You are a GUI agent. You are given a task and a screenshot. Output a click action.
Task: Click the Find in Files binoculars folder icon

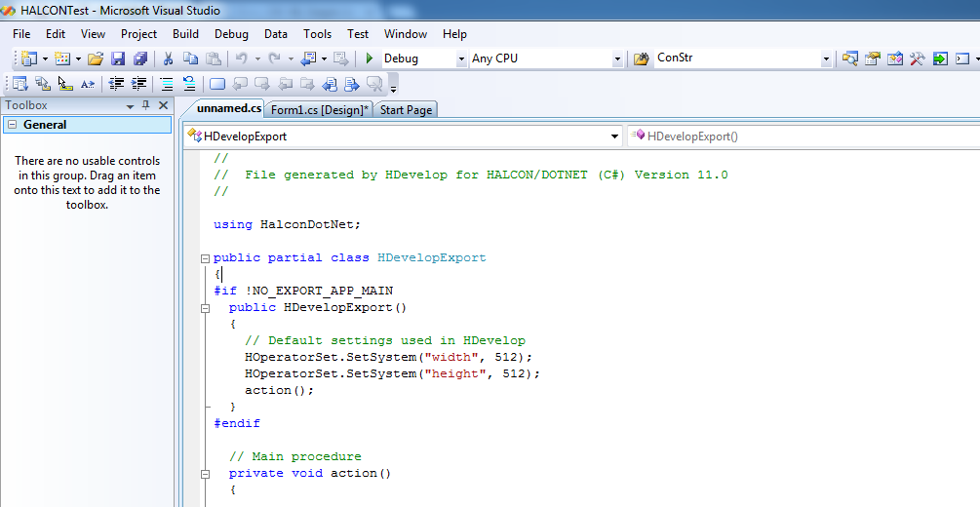[641, 58]
